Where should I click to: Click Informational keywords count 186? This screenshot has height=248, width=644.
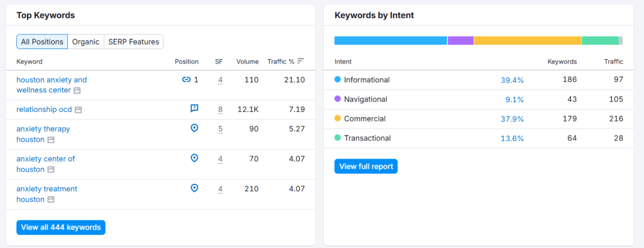570,80
